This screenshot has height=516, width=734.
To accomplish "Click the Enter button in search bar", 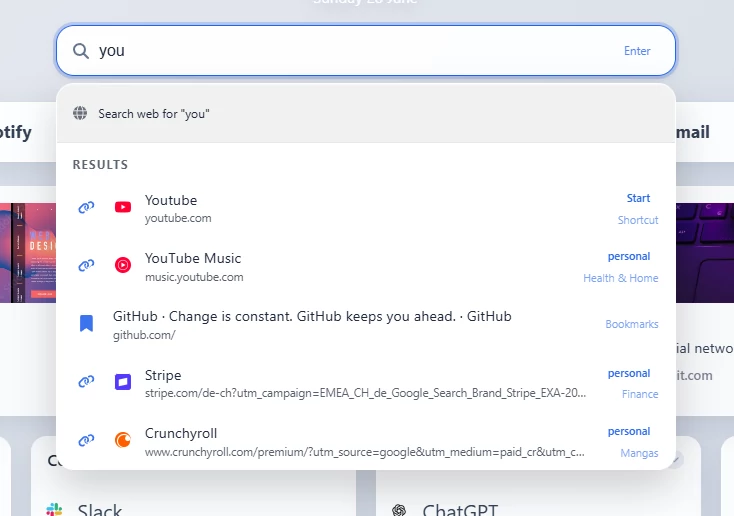I will pyautogui.click(x=637, y=51).
